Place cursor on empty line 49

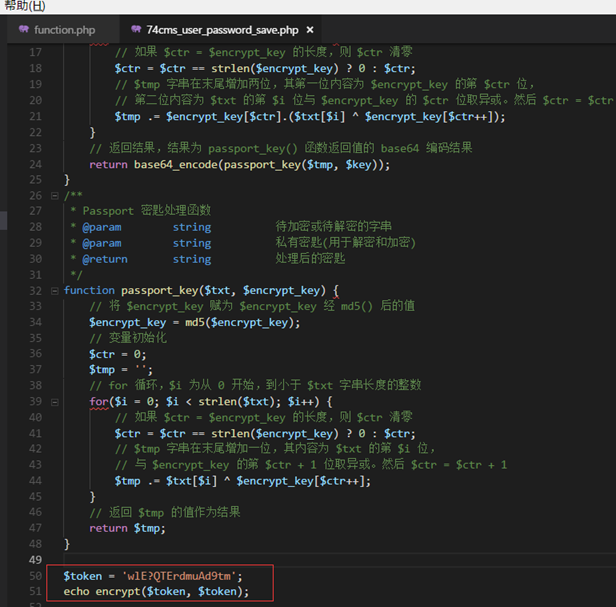(x=338, y=560)
